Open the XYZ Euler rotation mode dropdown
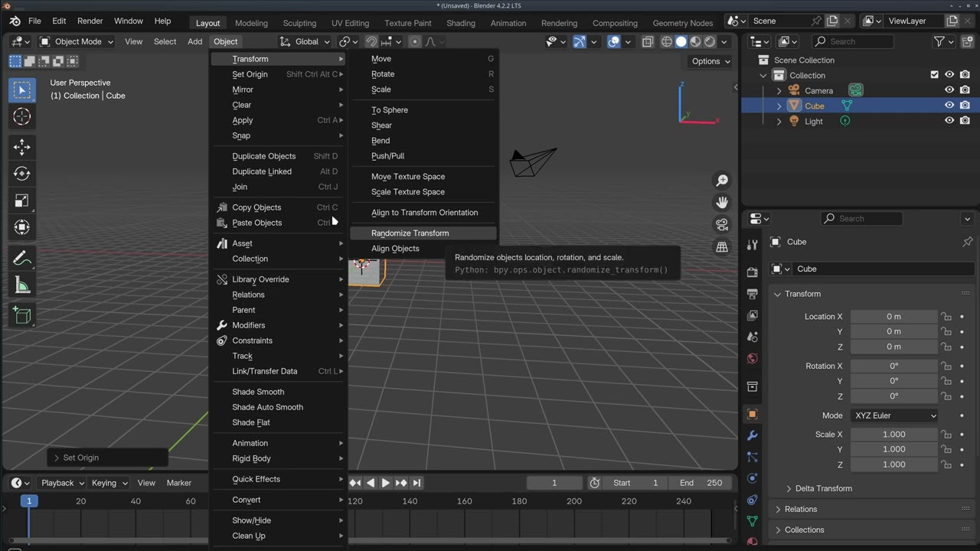Screen dimensions: 980x551 (x=894, y=416)
